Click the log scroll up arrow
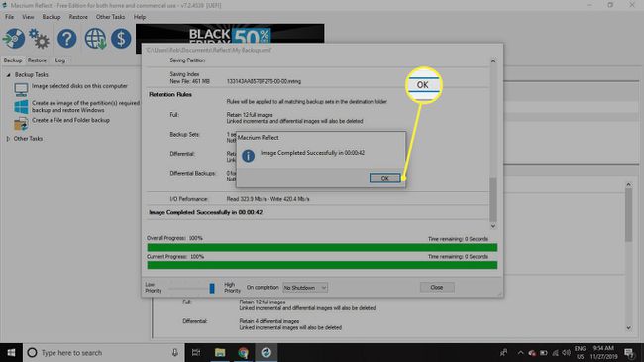The image size is (644, 362). (x=493, y=61)
